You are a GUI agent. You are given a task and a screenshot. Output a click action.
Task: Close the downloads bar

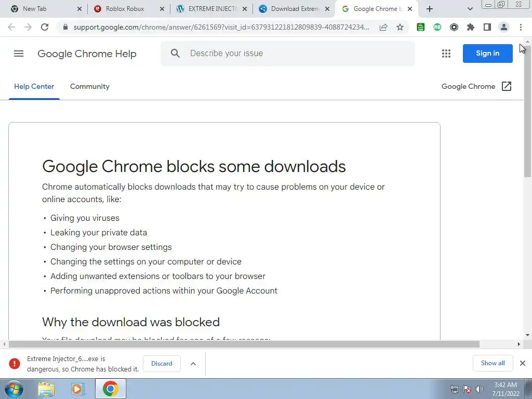523,363
